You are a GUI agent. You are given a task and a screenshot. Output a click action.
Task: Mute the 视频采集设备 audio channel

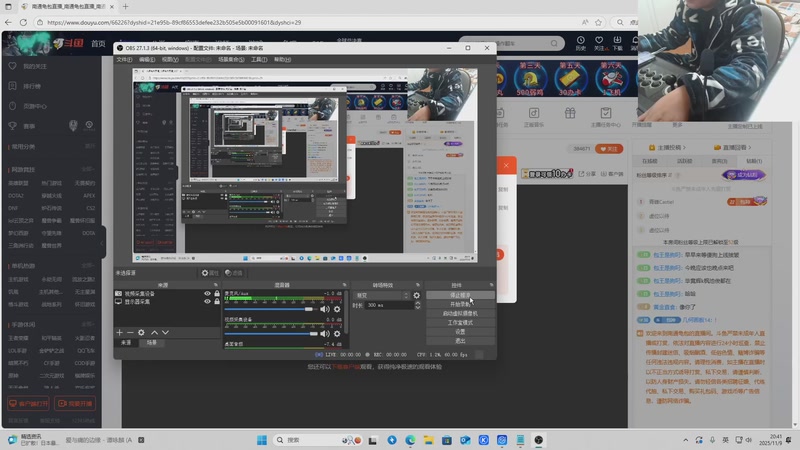324,334
